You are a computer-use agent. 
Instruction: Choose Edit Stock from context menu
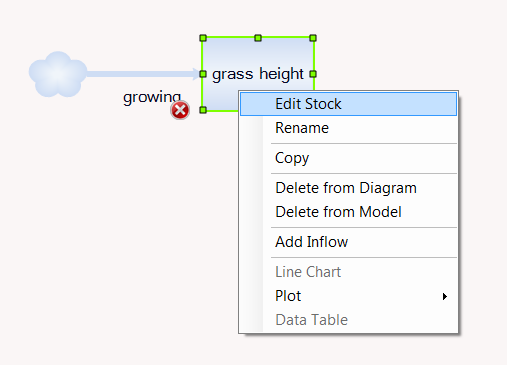coord(348,104)
